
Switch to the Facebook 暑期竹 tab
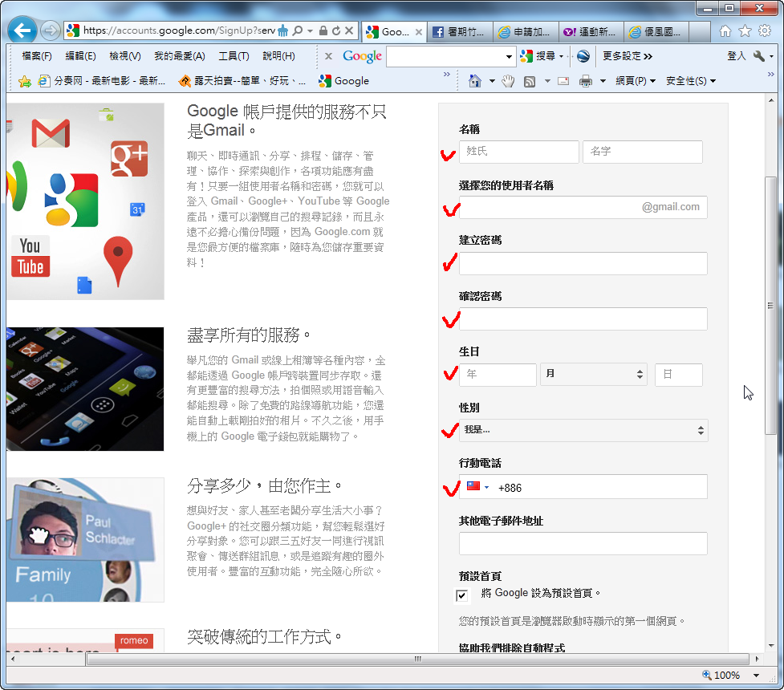(x=460, y=32)
